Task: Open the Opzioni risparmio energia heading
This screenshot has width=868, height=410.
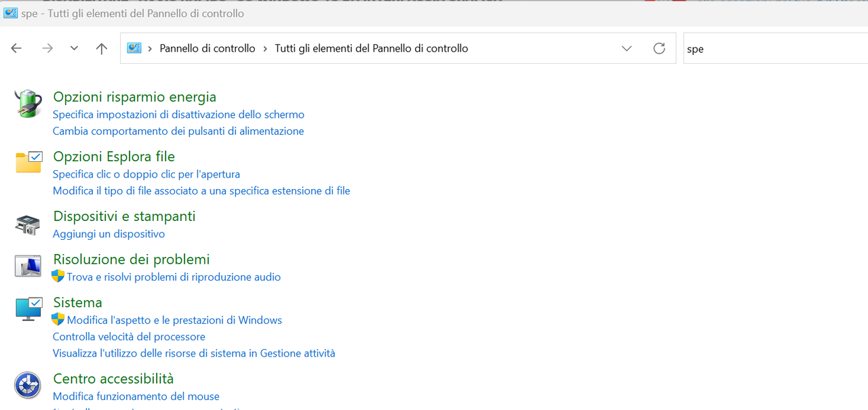Action: [x=135, y=97]
